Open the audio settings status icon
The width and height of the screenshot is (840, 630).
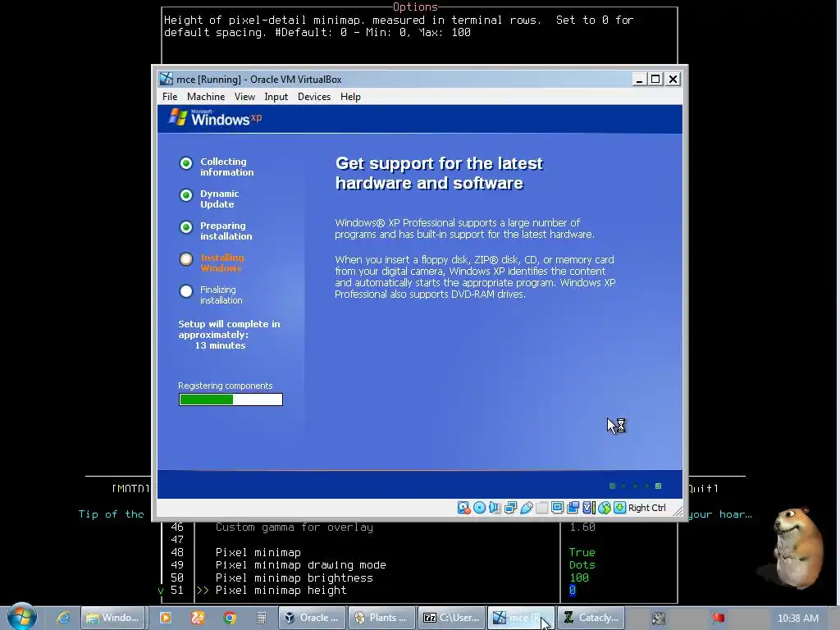495,508
